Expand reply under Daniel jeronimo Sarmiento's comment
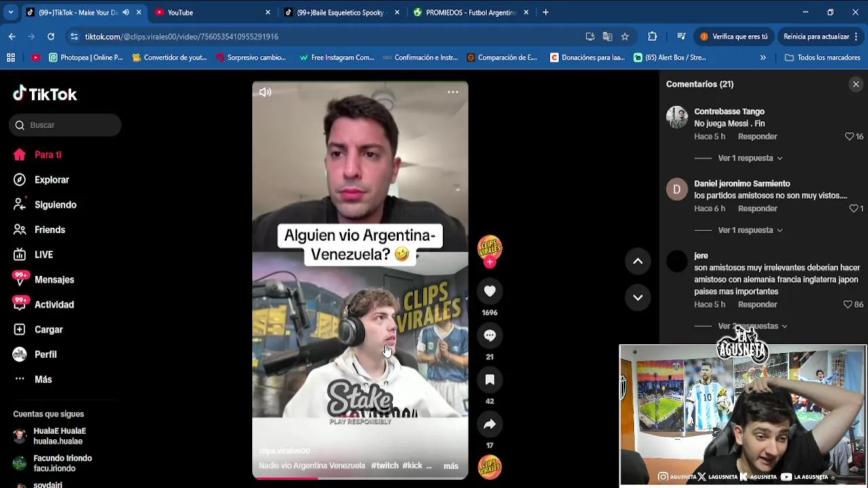The height and width of the screenshot is (488, 868). click(x=750, y=230)
